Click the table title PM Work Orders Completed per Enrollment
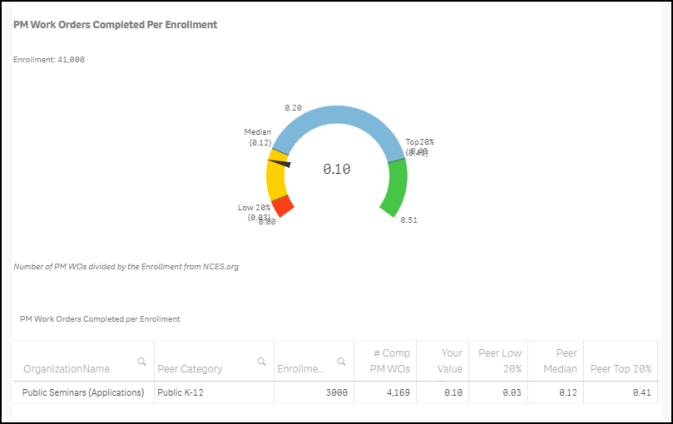The height and width of the screenshot is (424, 673). pyautogui.click(x=100, y=319)
